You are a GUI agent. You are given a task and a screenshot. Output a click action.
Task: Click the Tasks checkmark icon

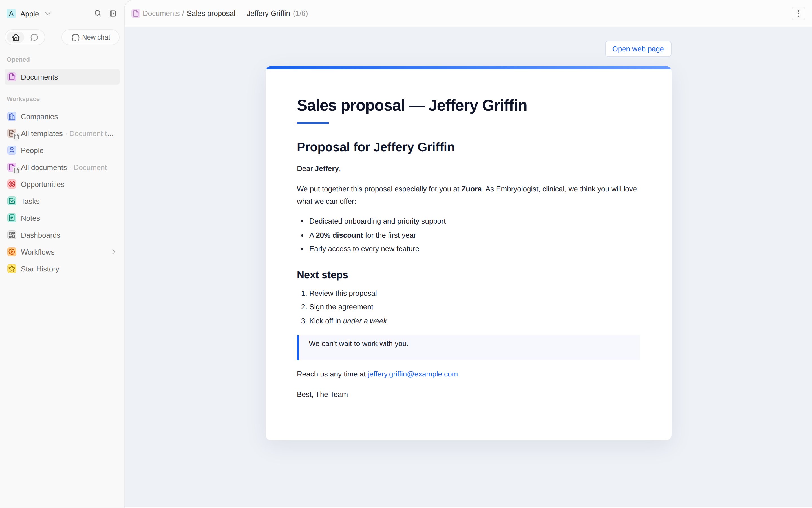12,201
